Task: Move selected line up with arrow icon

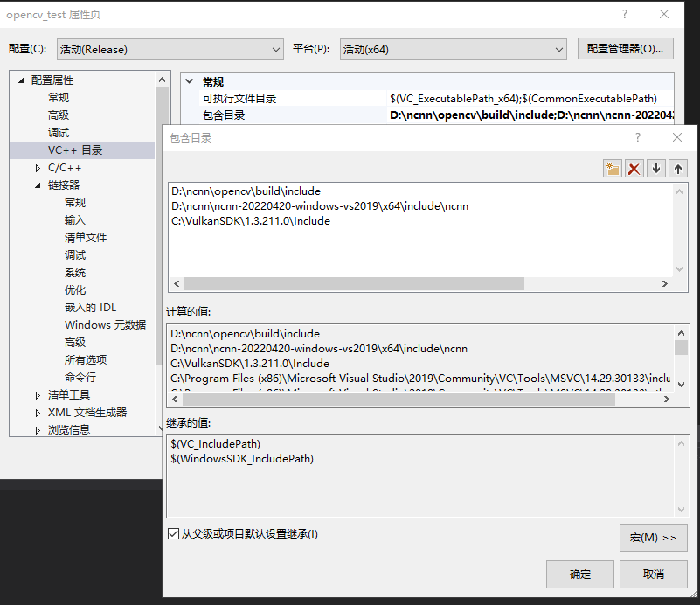Action: [x=677, y=169]
